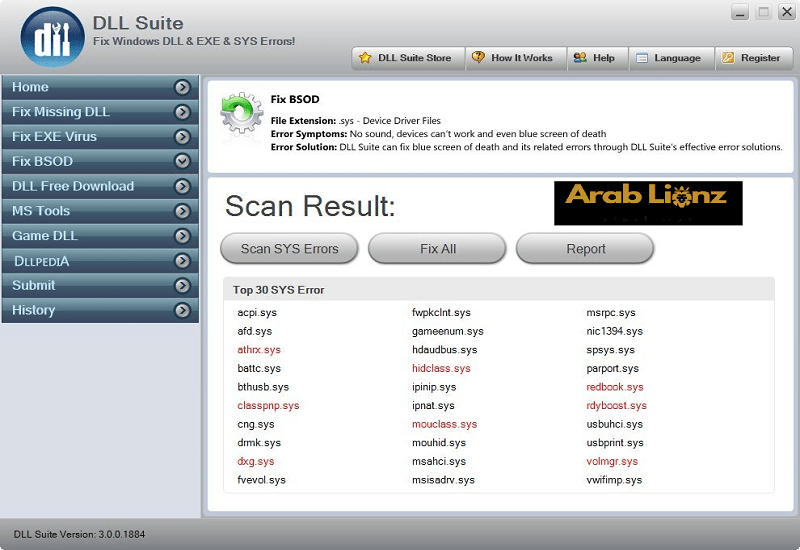Collapse the Fix BSOD down-arrow
This screenshot has height=550, width=800.
pyautogui.click(x=183, y=162)
